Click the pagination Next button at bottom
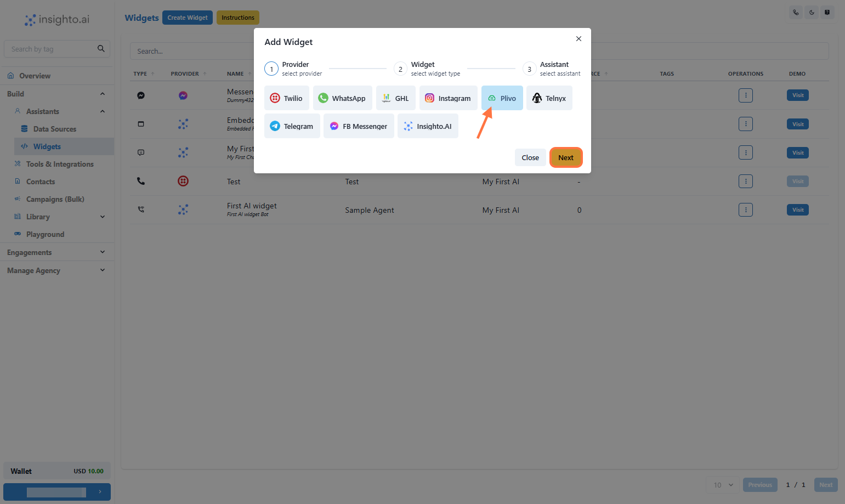845x504 pixels. tap(826, 485)
